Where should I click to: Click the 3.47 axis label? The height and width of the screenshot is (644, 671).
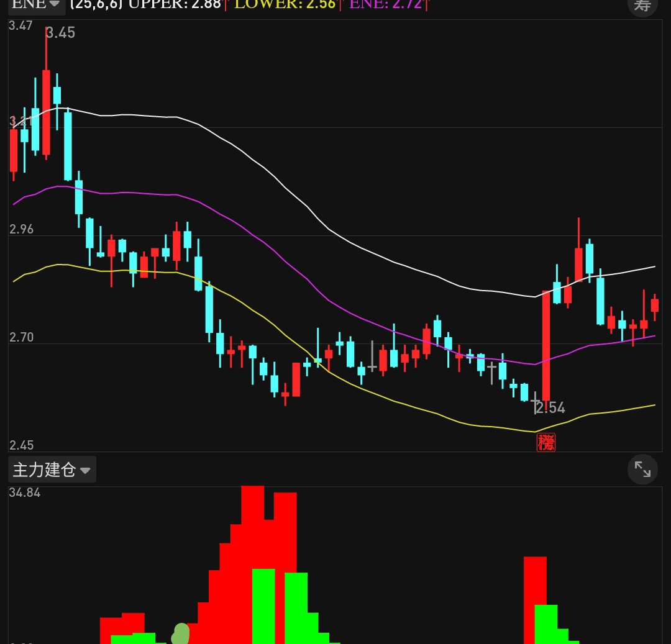point(21,25)
